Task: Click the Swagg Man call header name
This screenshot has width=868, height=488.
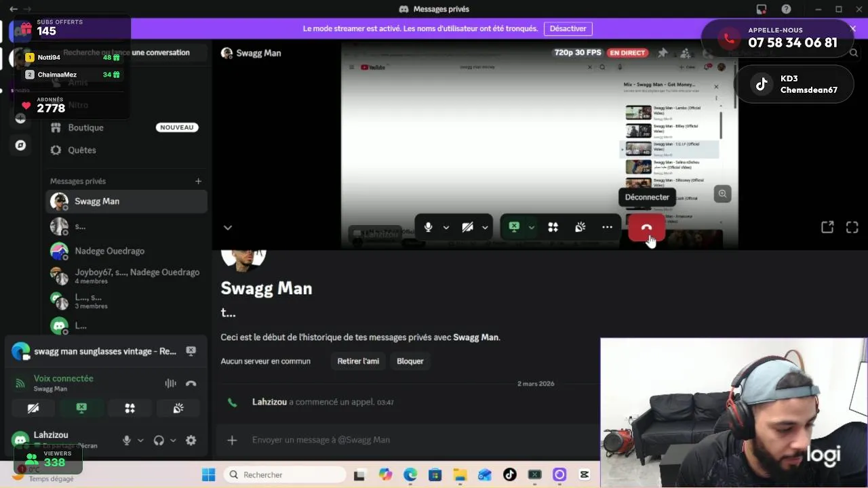Action: click(x=258, y=53)
